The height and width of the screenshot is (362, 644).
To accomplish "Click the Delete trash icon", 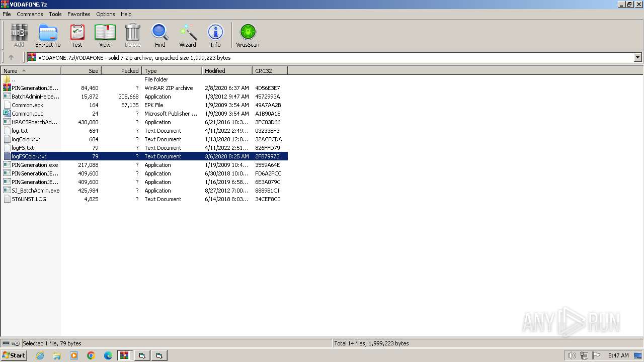I will click(132, 36).
